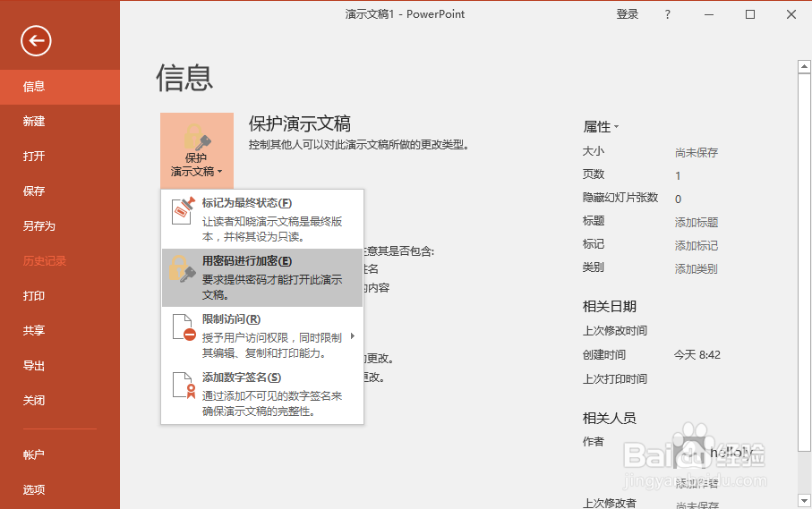Click the scrollbar up arrow
Screen dimensions: 812x509
[804, 66]
